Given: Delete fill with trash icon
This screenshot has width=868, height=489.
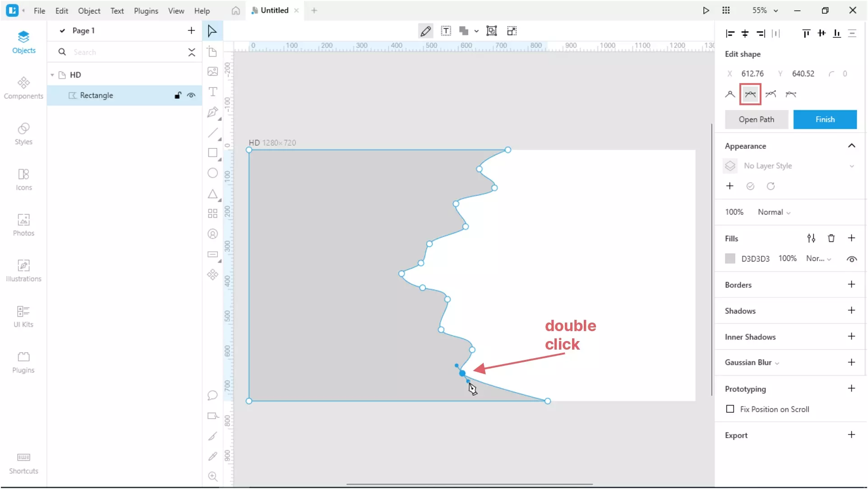Looking at the screenshot, I should point(831,238).
